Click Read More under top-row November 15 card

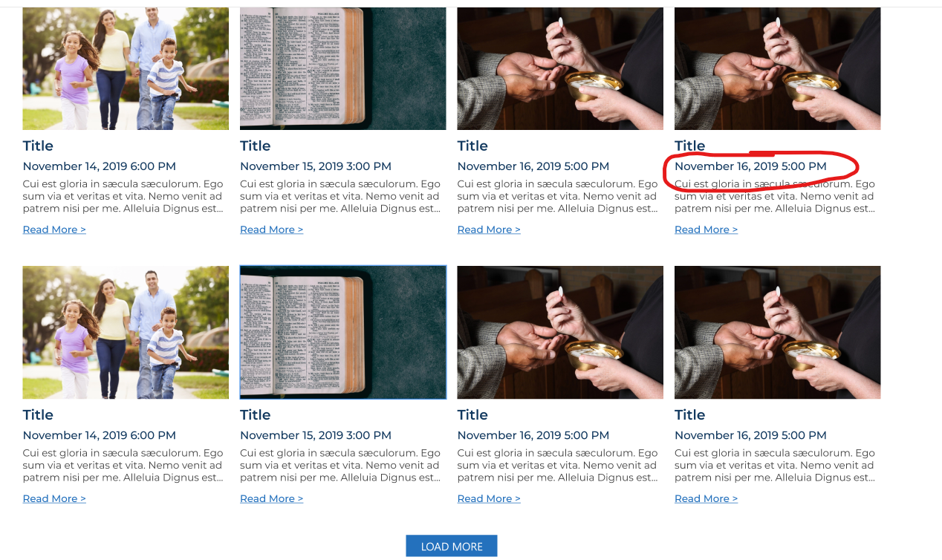coord(271,229)
